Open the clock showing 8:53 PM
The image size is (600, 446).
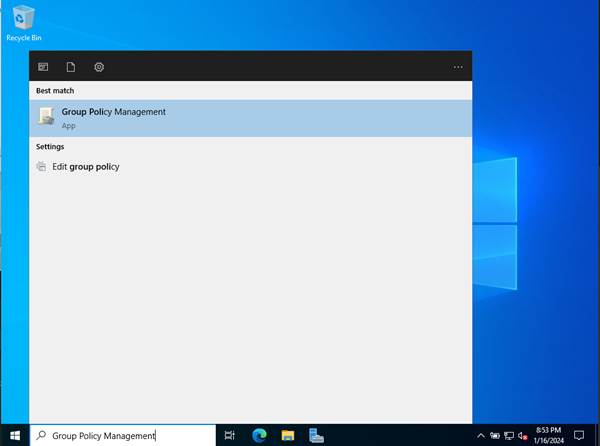[549, 435]
